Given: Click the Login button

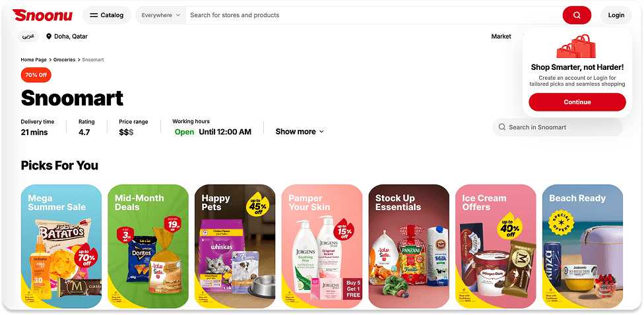Looking at the screenshot, I should (x=616, y=15).
